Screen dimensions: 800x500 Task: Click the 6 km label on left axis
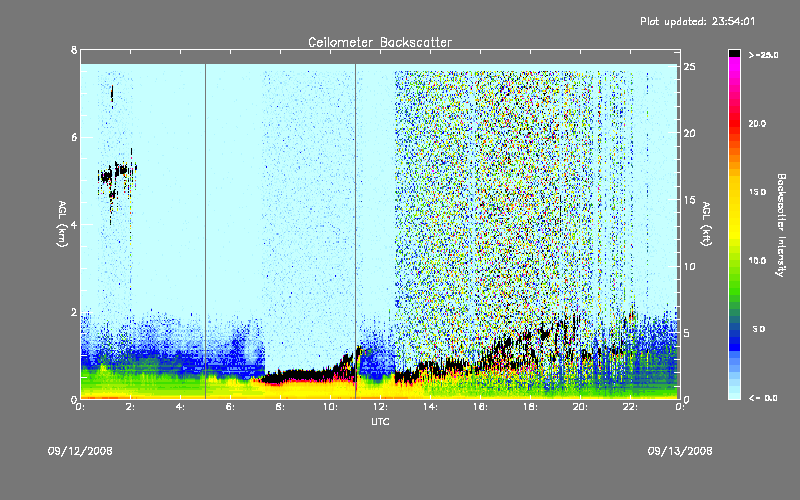[x=74, y=137]
